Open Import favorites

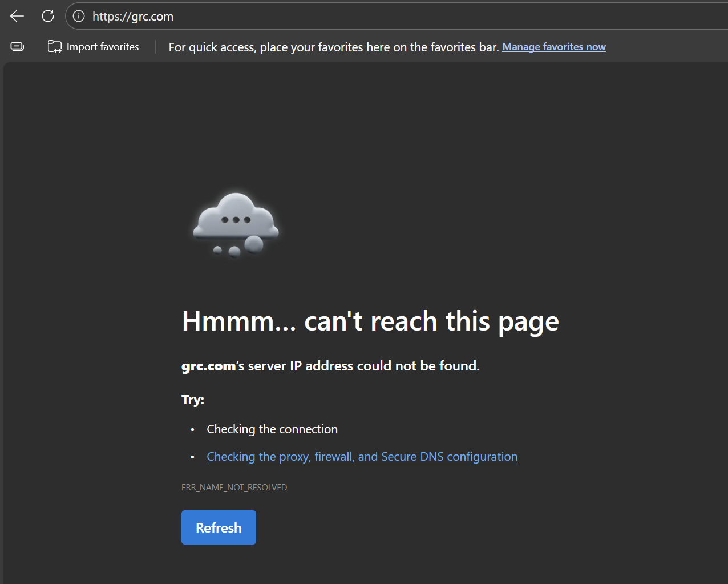[94, 47]
